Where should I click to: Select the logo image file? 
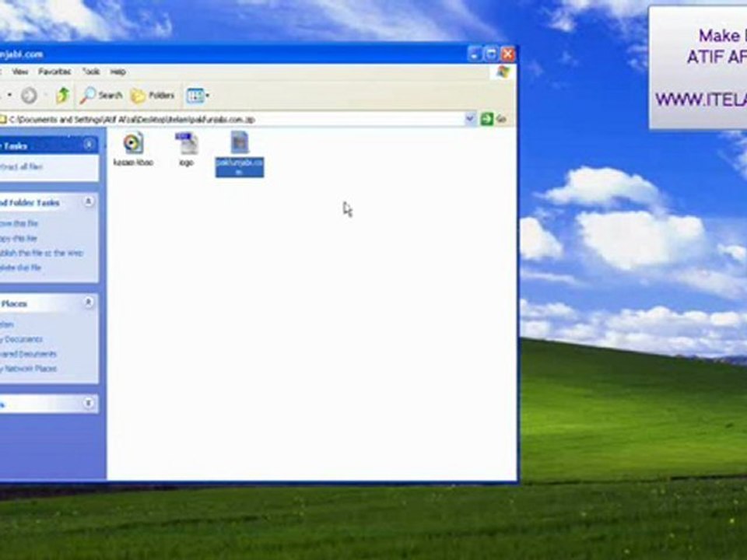[x=186, y=149]
